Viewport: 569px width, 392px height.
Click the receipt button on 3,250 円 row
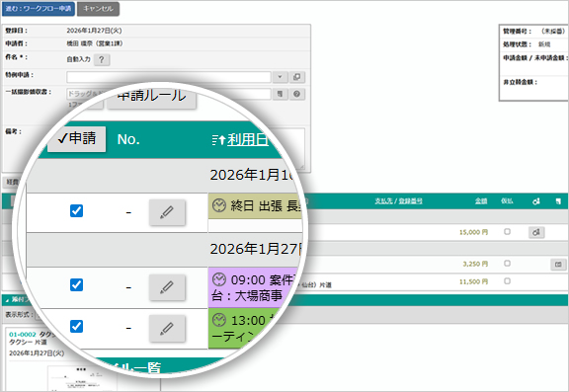coord(558,265)
